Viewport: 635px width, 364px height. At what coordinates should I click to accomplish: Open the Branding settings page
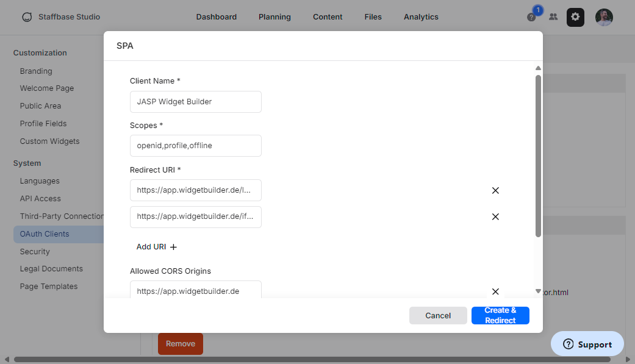(x=35, y=71)
